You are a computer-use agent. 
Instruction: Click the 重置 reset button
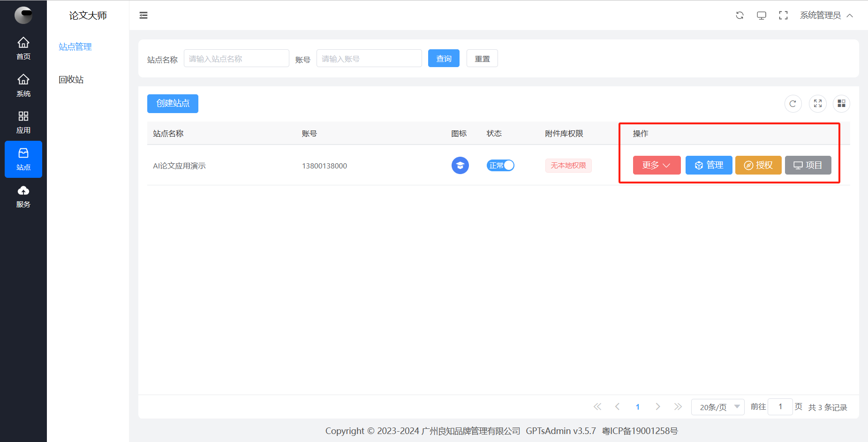tap(482, 58)
